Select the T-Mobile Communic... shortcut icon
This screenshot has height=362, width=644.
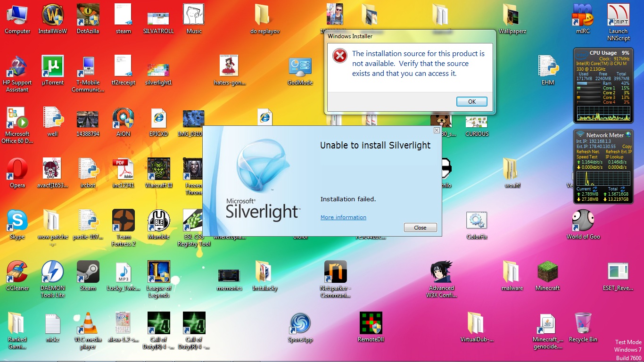(88, 74)
